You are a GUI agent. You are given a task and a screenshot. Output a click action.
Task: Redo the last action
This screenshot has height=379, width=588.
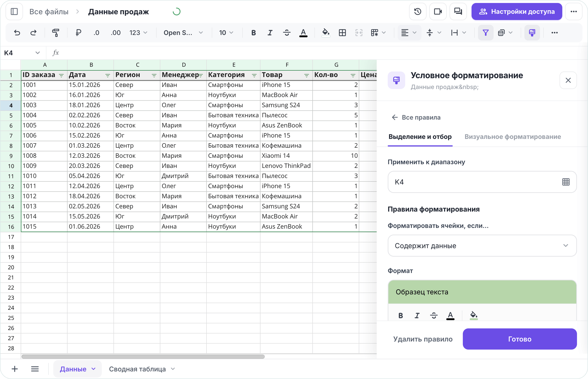(x=33, y=33)
